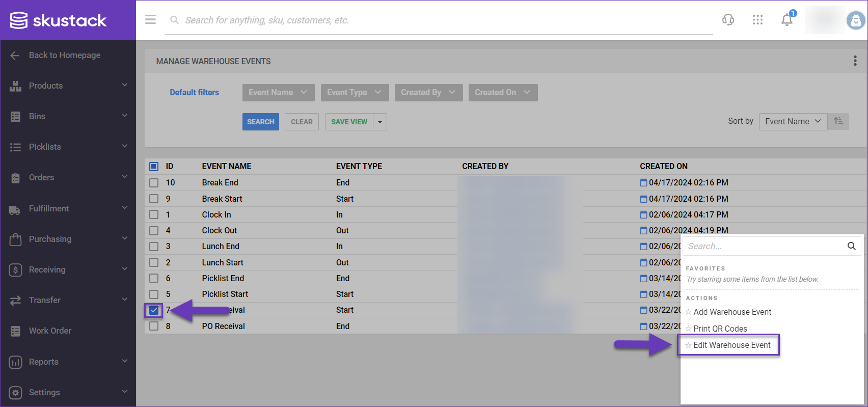Screen dimensions: 868x407
Task: Toggle the select-all header checkbox
Action: click(154, 167)
